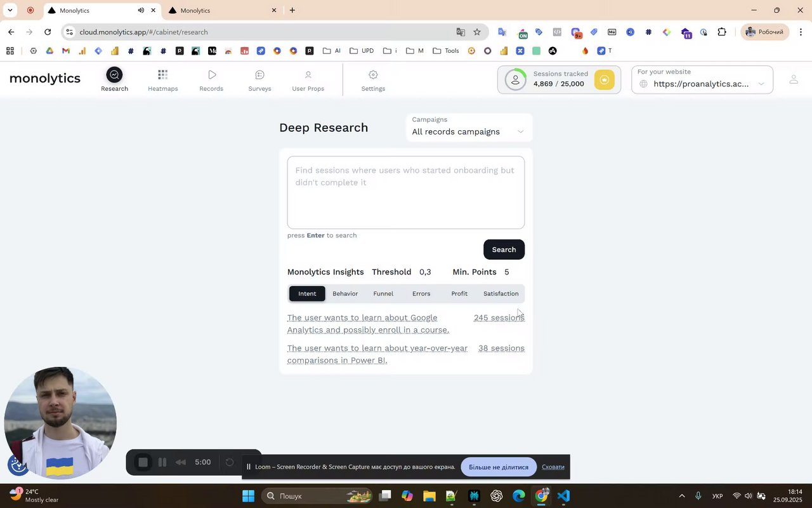This screenshot has height=508, width=812.
Task: Stop the Loom recording
Action: (143, 462)
